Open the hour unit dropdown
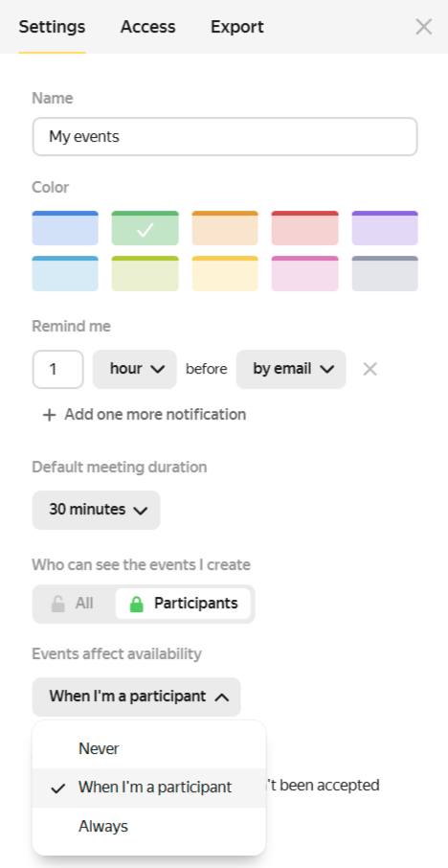The height and width of the screenshot is (868, 448). [x=134, y=369]
